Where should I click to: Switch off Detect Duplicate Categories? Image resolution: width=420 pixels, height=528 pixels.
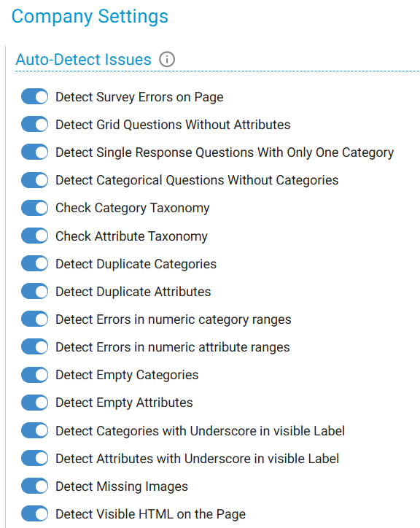(35, 263)
